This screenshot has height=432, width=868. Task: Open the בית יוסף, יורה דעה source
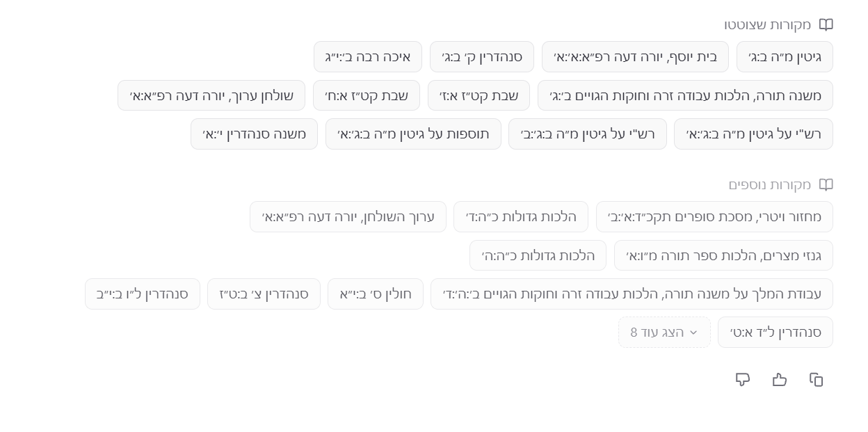(x=635, y=57)
